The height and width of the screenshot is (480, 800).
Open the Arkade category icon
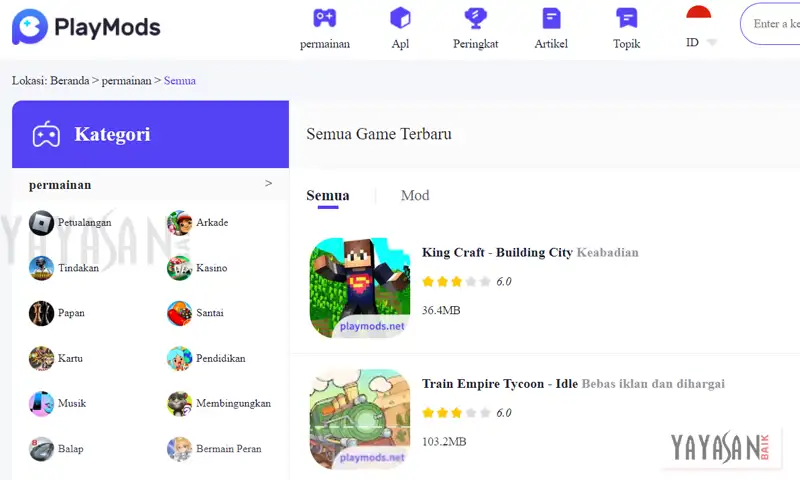(180, 223)
